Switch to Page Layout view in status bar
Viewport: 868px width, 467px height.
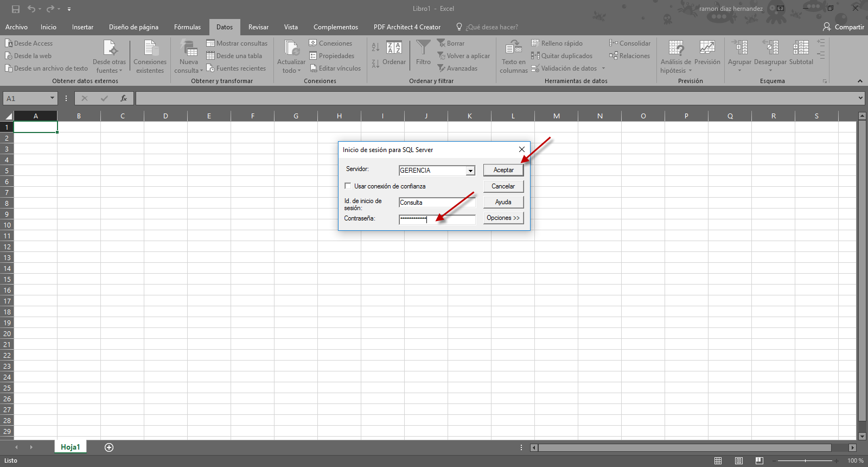[x=738, y=460]
